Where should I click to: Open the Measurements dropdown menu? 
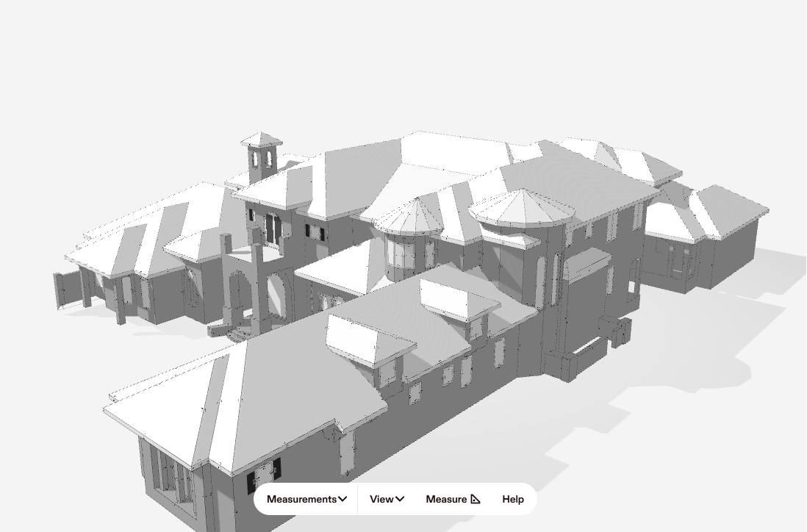306,499
